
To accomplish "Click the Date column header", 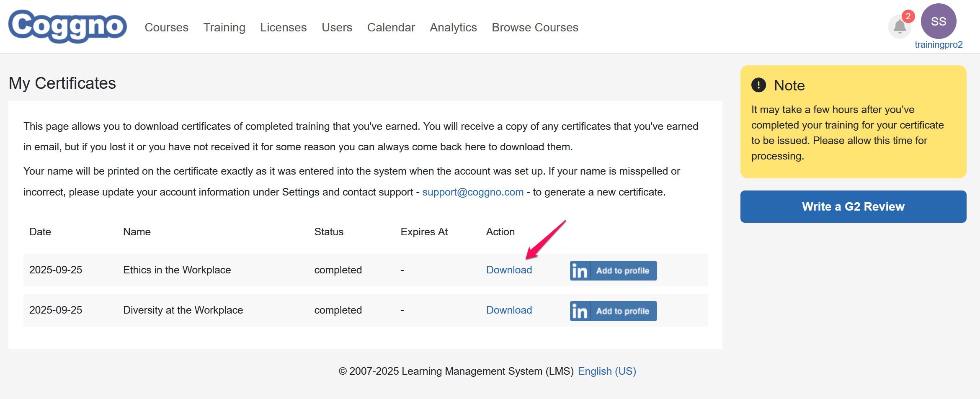I will click(40, 232).
